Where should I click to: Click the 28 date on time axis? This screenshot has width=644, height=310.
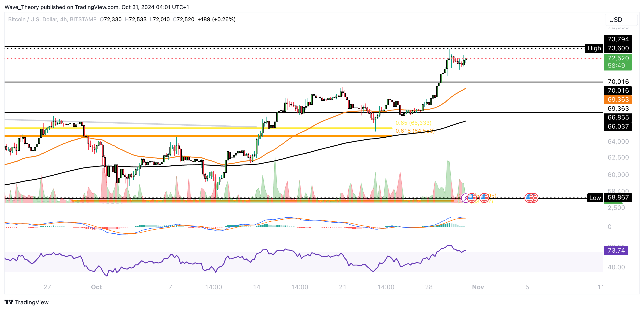429,287
